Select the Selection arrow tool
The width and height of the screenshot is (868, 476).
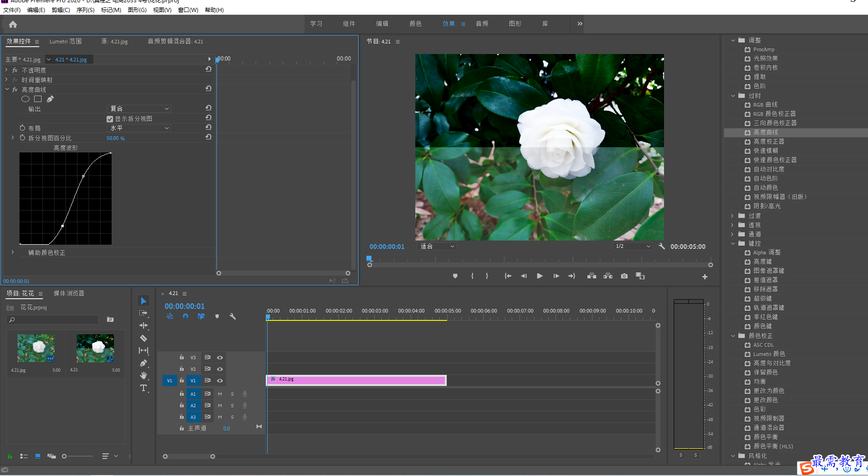pos(144,301)
